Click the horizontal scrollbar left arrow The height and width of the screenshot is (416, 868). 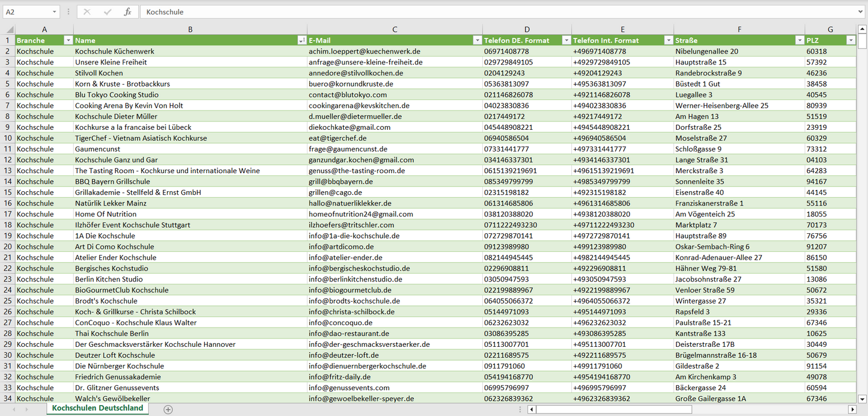[x=532, y=409]
